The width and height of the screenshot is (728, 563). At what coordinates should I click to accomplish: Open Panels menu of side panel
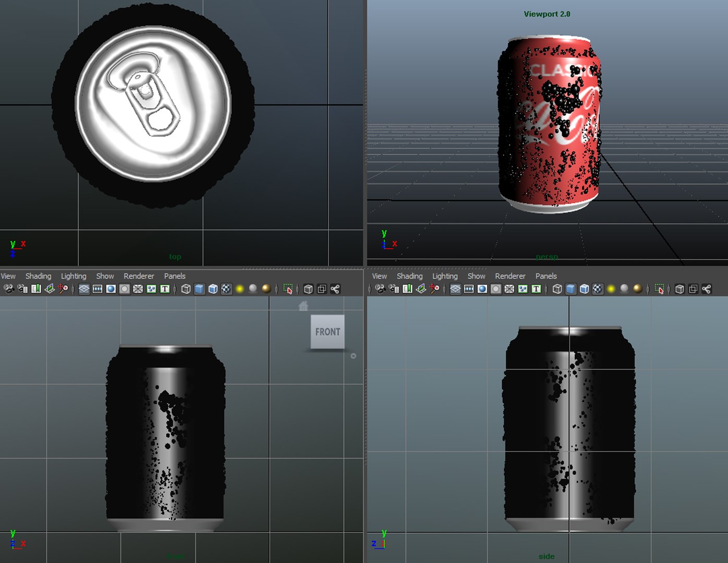(546, 276)
